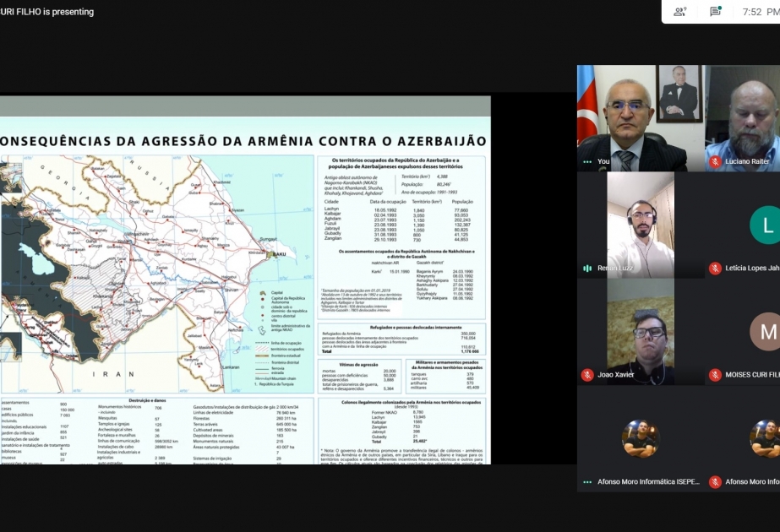Click the muted mic icon on the Afonso Moro Info tile
Viewport: 780px width, 532px height.
coord(715,482)
